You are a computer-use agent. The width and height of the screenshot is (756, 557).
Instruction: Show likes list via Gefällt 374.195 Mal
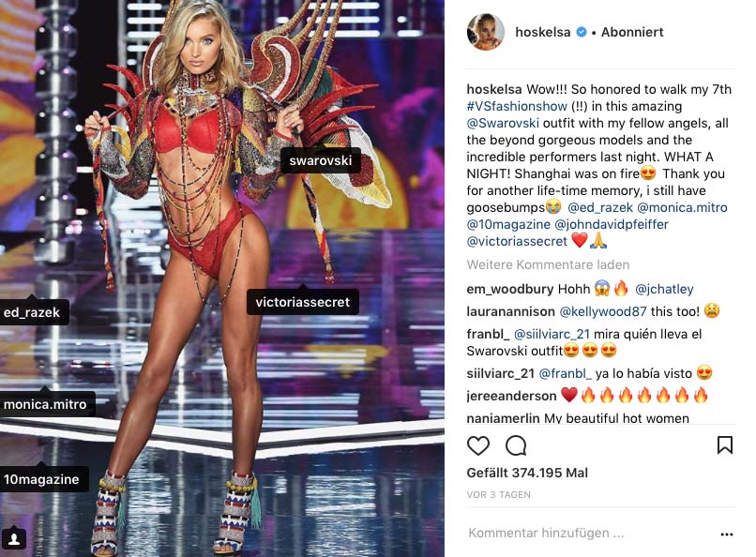tap(527, 473)
